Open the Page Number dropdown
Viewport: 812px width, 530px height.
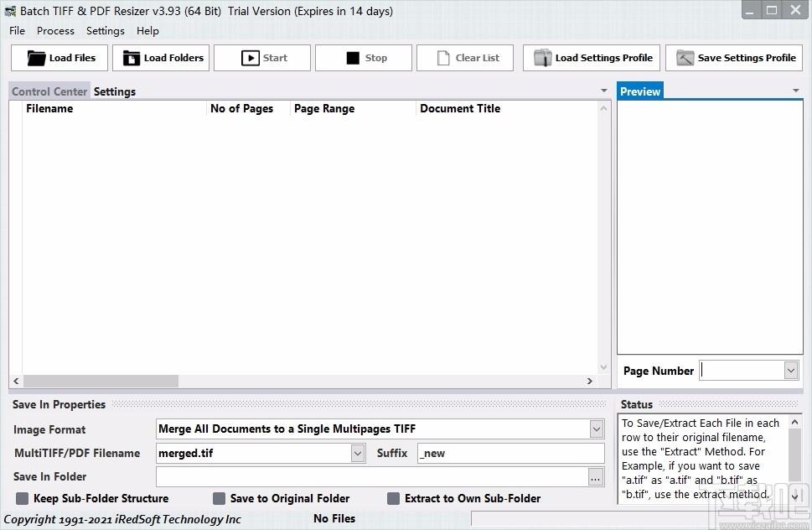pos(791,371)
